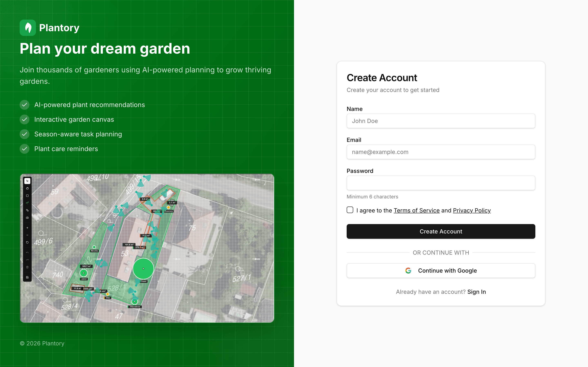
Task: Pick the ruler measurement tool
Action: [x=27, y=210]
